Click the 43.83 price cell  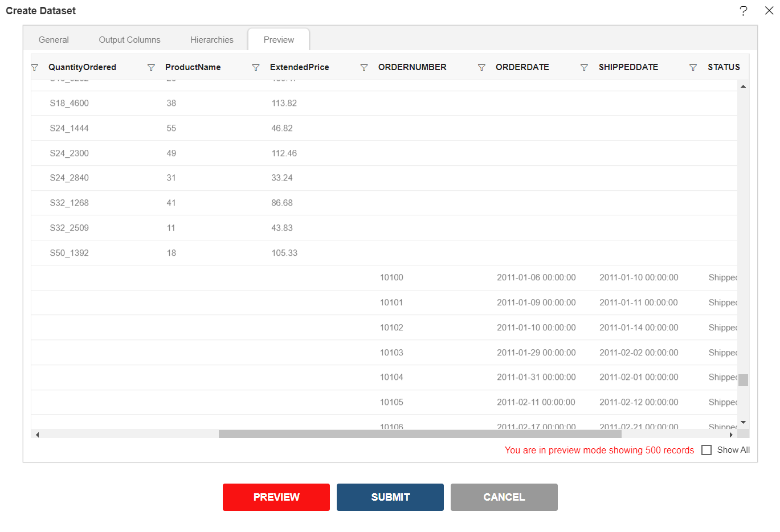tap(282, 228)
